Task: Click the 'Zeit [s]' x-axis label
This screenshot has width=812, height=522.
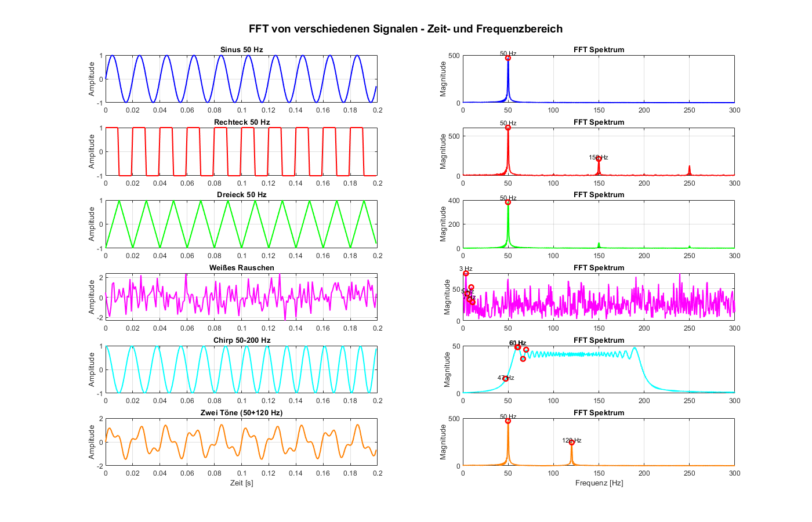Action: (241, 483)
